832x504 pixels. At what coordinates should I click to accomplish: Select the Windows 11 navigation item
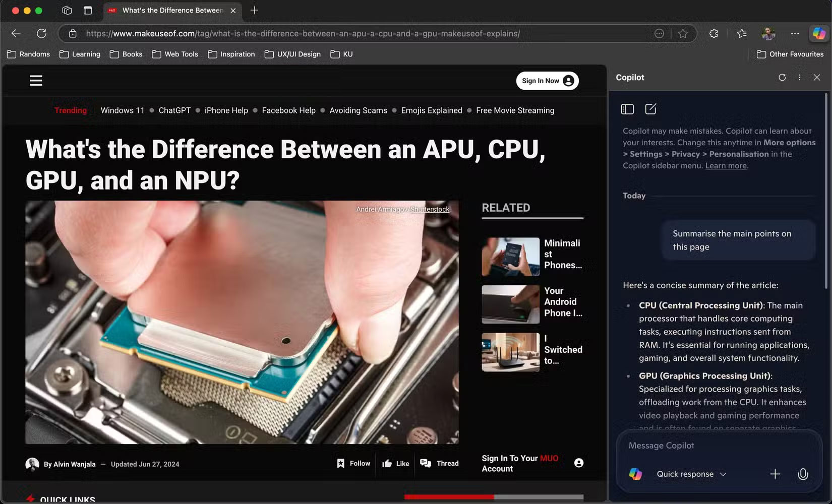(123, 110)
